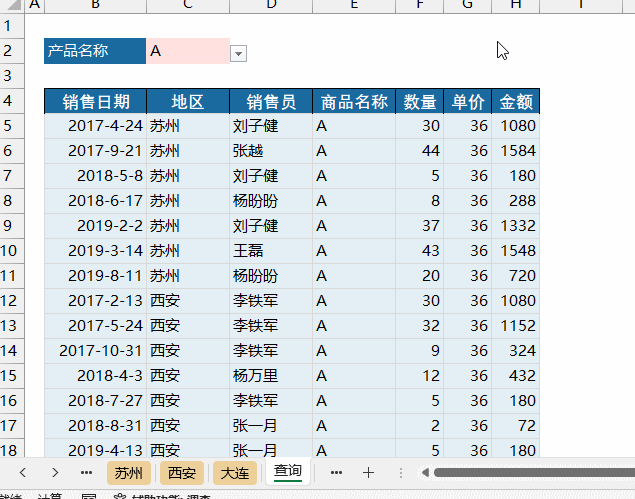Select date cell 2019-3-14
The image size is (635, 499).
pyautogui.click(x=96, y=251)
